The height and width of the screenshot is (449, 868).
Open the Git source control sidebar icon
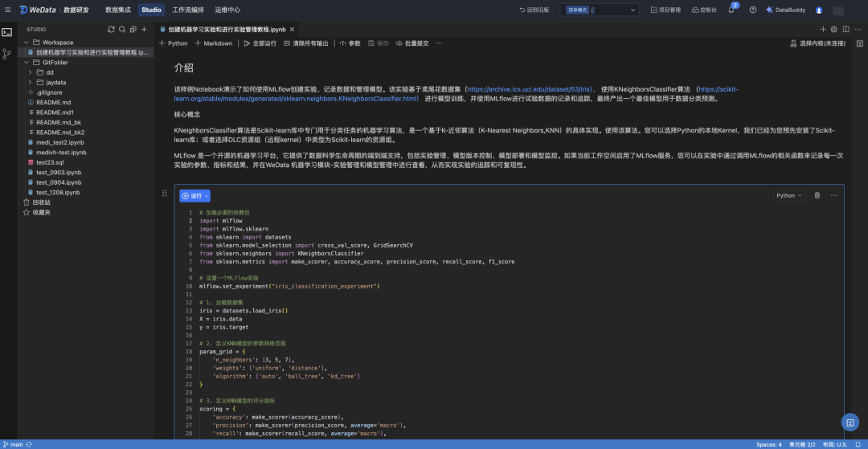point(6,54)
